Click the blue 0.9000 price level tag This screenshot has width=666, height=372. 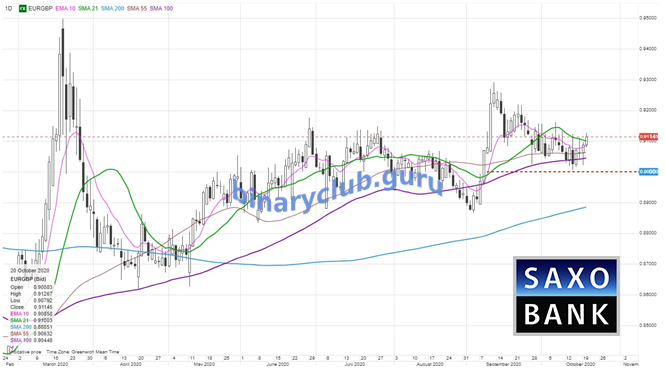click(x=648, y=172)
